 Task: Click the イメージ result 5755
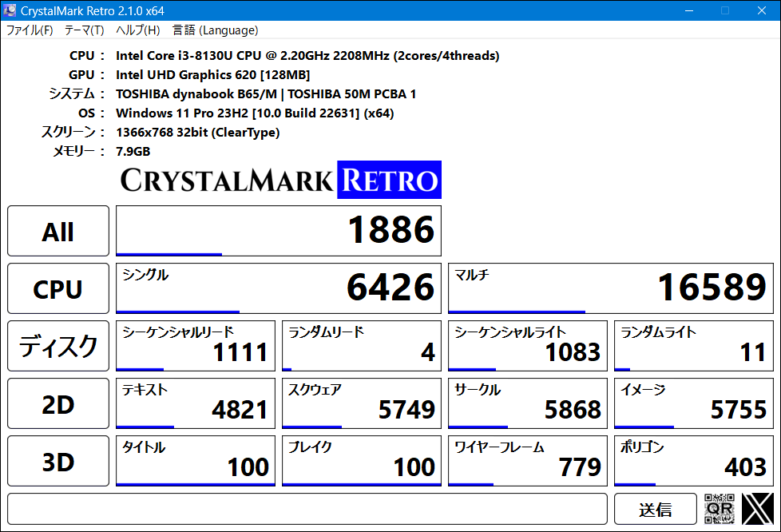pos(694,403)
